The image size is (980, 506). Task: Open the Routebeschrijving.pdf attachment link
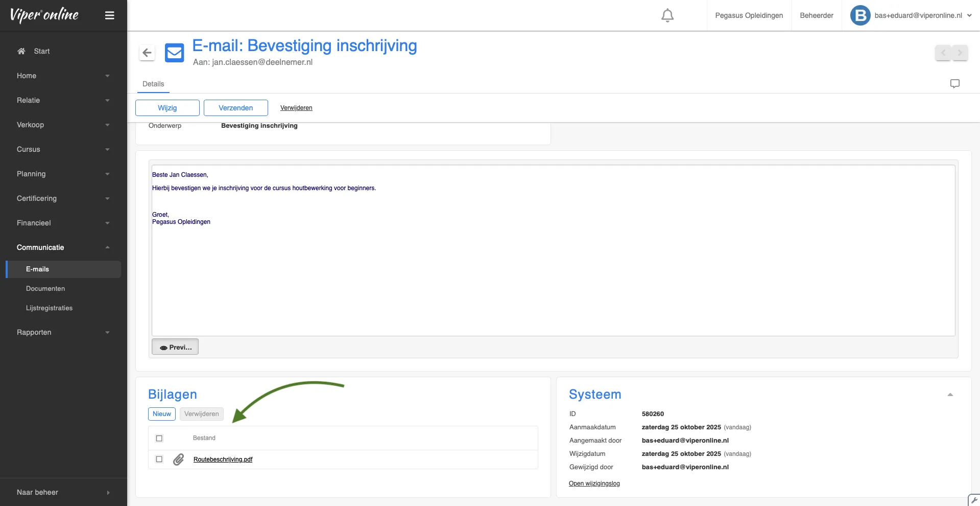[x=223, y=459]
